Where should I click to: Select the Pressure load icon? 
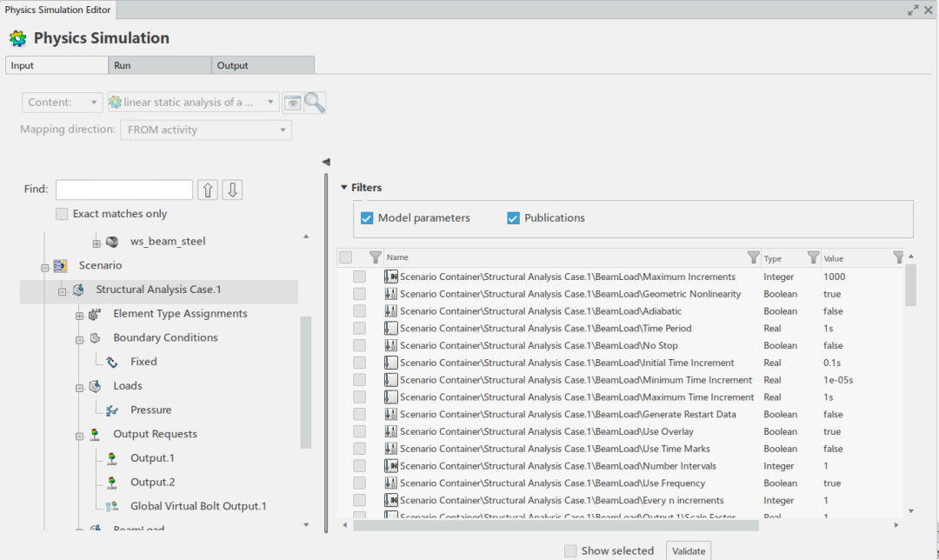click(112, 410)
